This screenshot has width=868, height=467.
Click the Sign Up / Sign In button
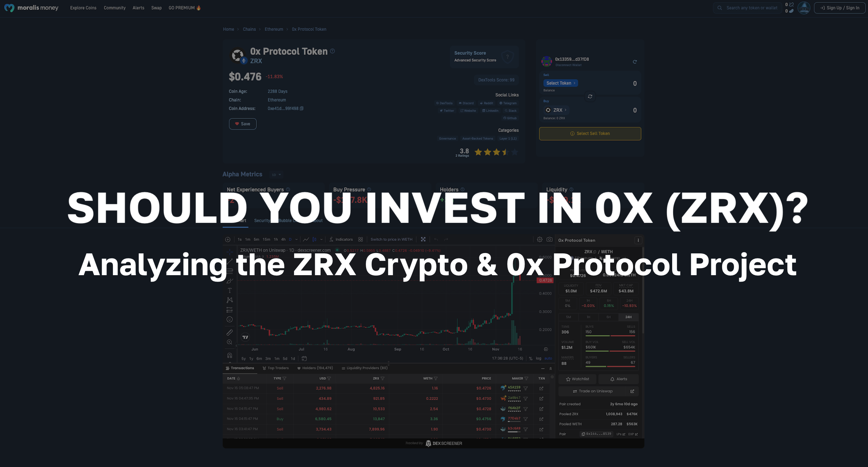coord(839,7)
